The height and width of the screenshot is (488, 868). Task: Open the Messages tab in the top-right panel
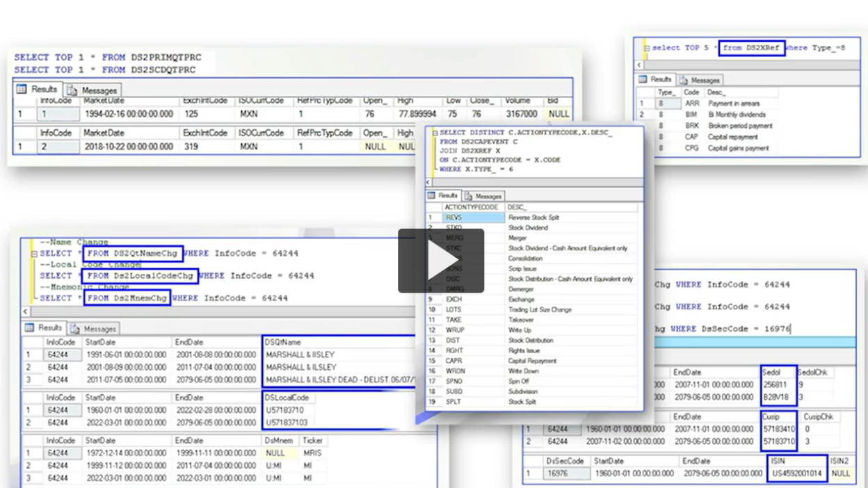(x=700, y=80)
